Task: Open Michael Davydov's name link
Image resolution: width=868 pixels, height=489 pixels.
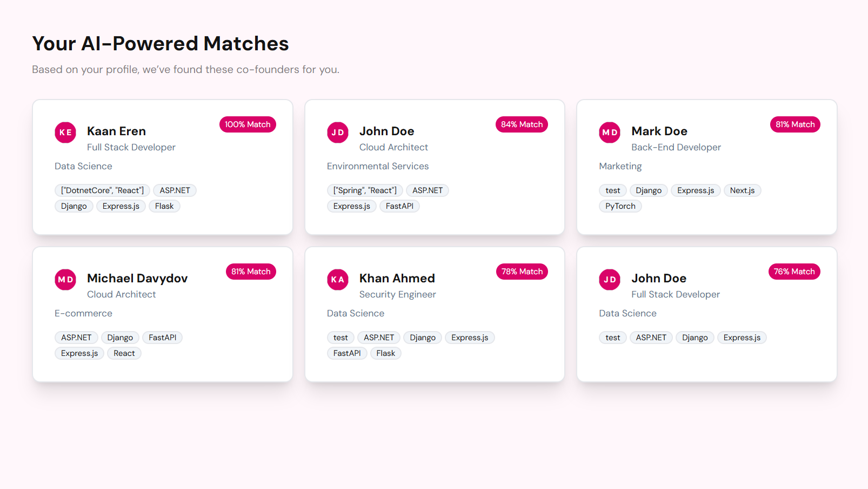Action: 137,279
